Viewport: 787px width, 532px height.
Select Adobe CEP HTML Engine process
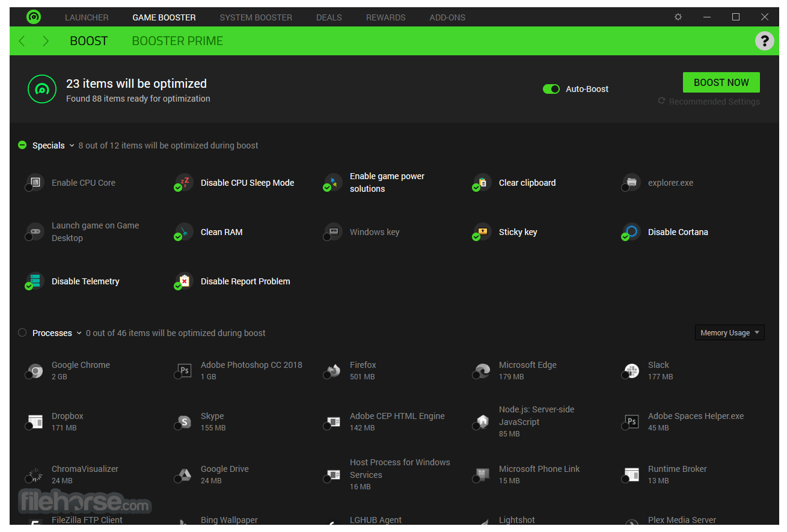coord(385,421)
